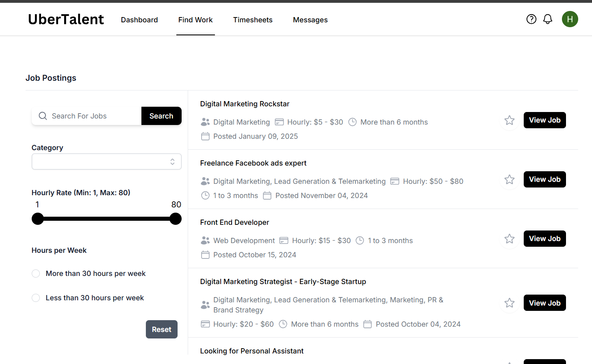Go to the Messages section

(x=310, y=19)
